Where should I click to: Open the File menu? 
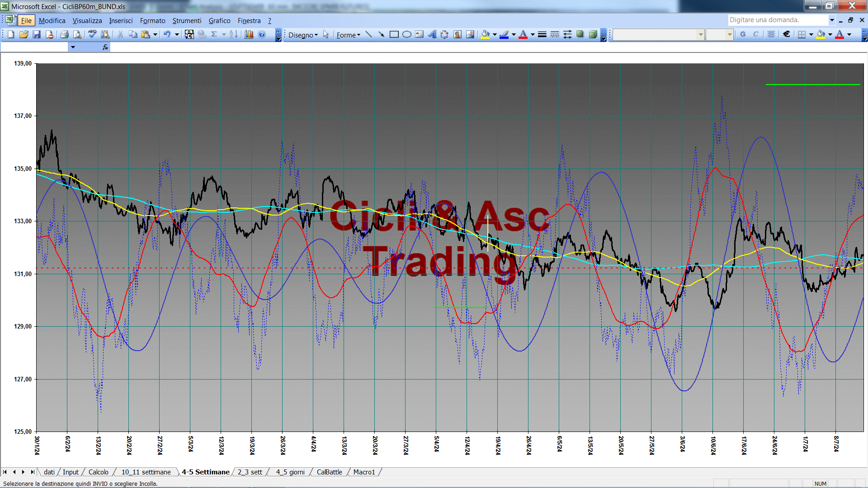click(26, 20)
